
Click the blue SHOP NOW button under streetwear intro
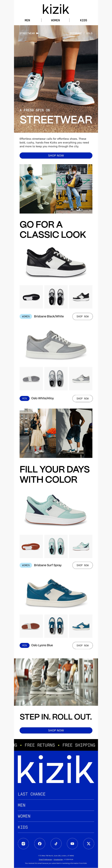point(56,155)
